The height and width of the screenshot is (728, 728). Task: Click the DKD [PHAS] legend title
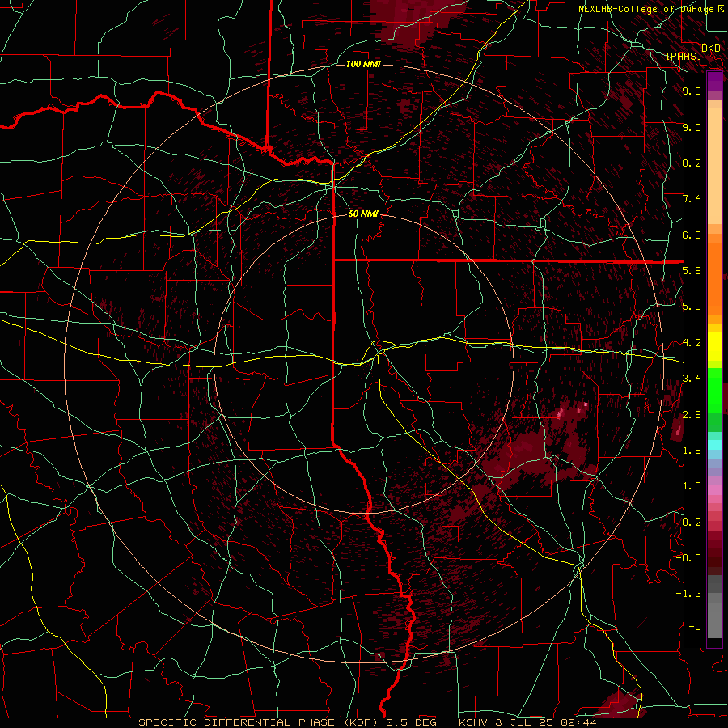tap(693, 53)
